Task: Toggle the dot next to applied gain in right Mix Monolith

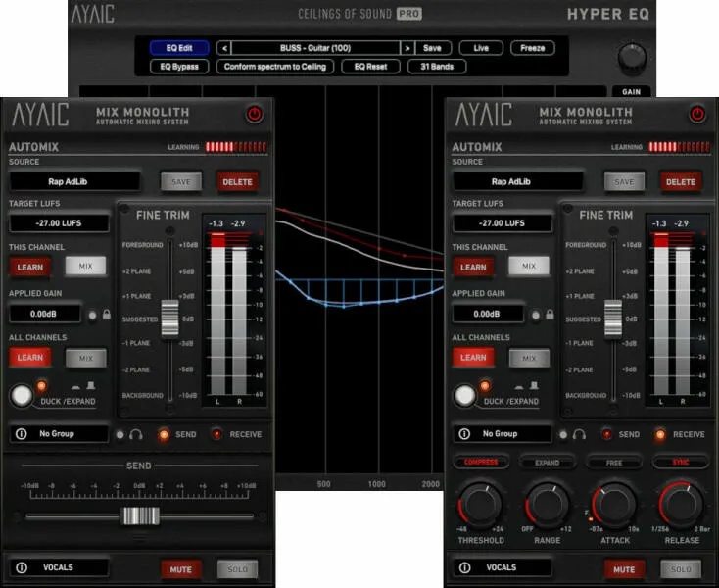Action: 536,316
